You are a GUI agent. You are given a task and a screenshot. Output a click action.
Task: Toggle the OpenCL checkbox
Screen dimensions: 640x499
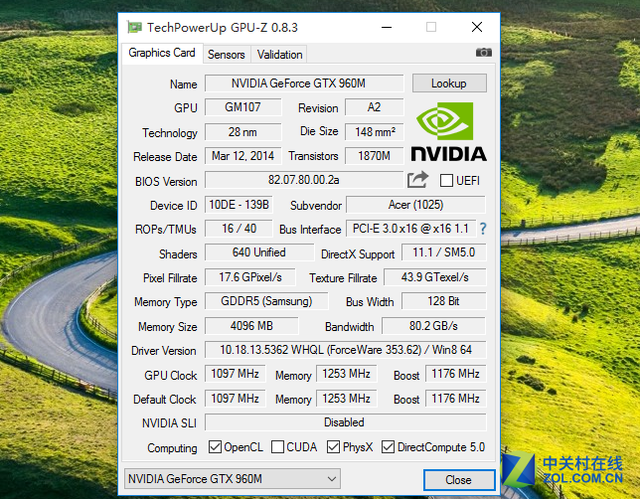[x=215, y=447]
